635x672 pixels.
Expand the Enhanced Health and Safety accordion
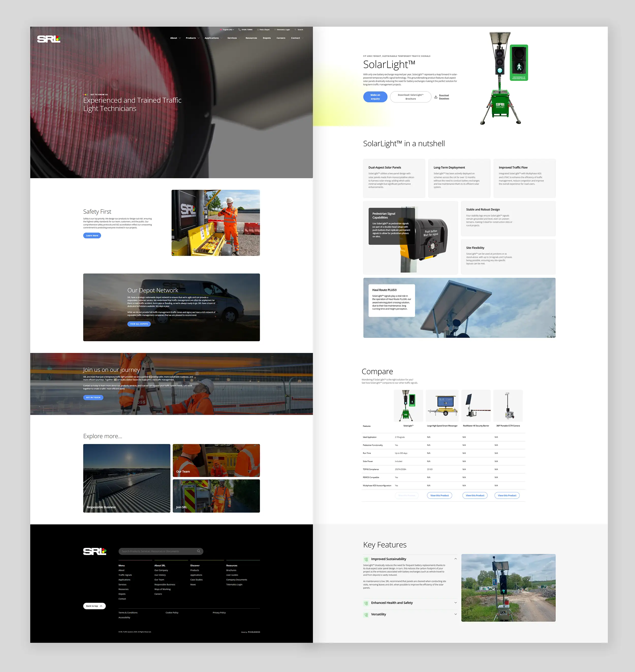tap(456, 603)
